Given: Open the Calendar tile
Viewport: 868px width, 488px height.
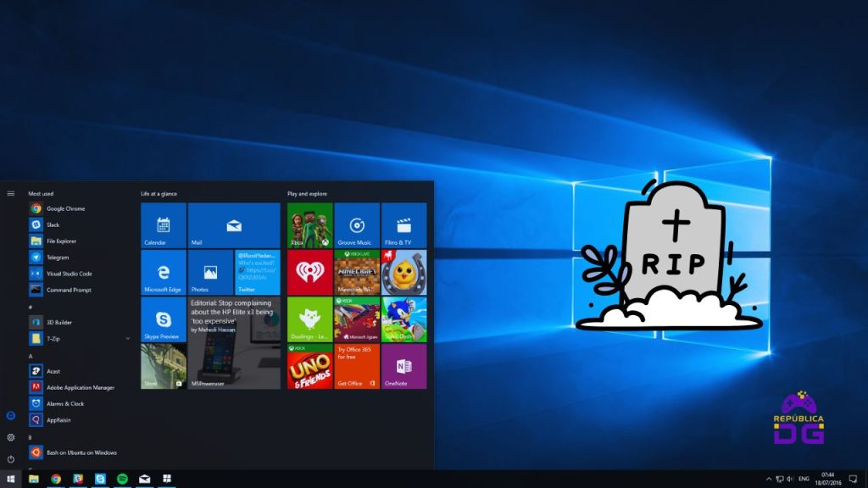Looking at the screenshot, I should (164, 225).
